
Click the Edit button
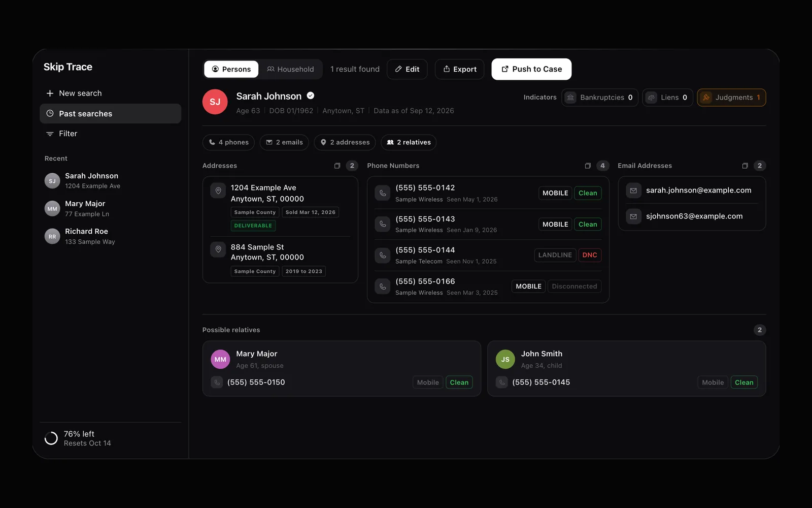pos(407,69)
